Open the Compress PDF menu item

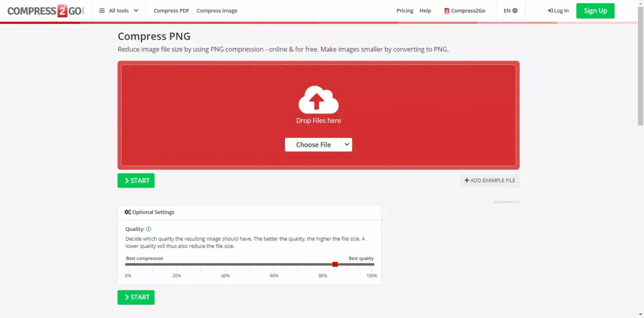click(171, 11)
